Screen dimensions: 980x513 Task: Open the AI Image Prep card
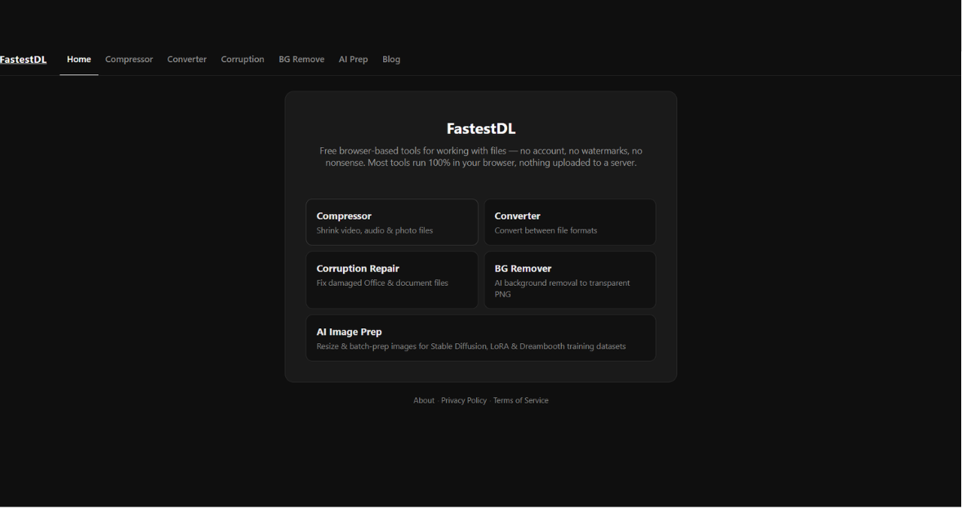click(x=481, y=338)
